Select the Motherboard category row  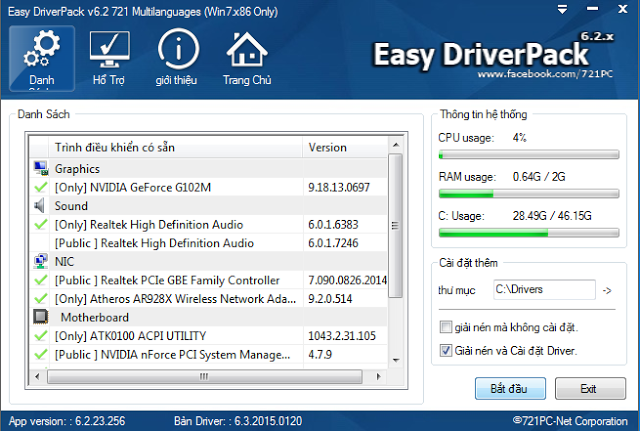(x=208, y=317)
